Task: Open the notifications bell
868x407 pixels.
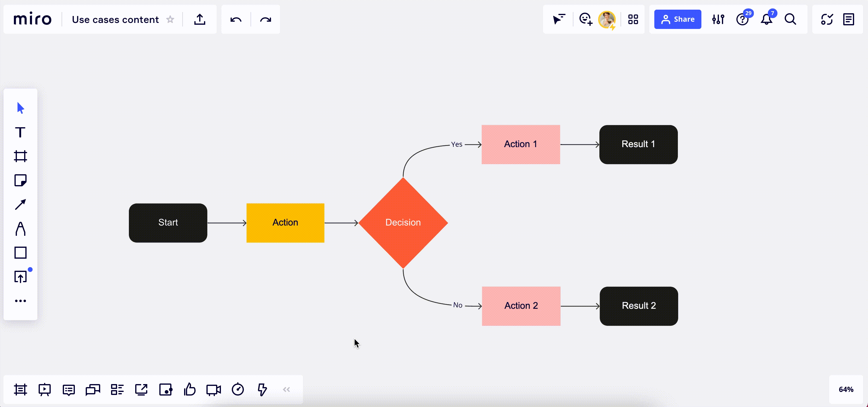Action: click(767, 19)
